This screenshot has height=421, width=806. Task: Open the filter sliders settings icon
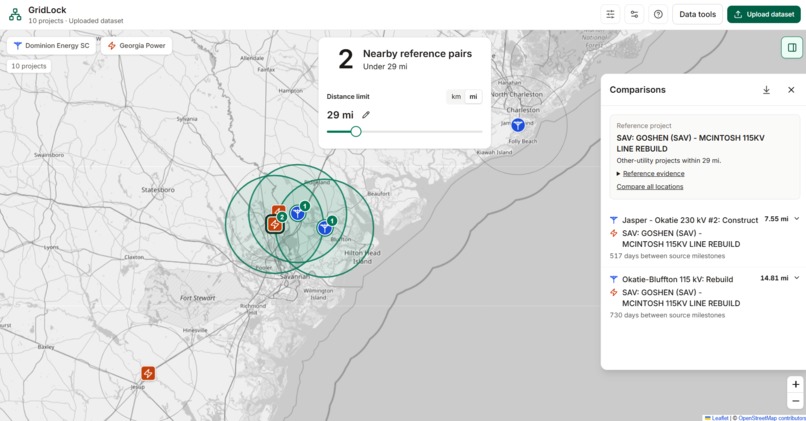(610, 14)
